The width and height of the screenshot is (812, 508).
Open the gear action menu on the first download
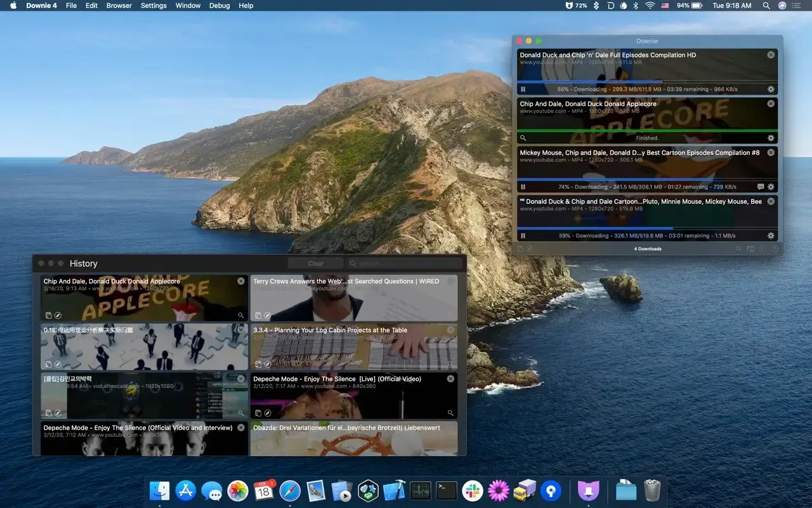pyautogui.click(x=771, y=89)
